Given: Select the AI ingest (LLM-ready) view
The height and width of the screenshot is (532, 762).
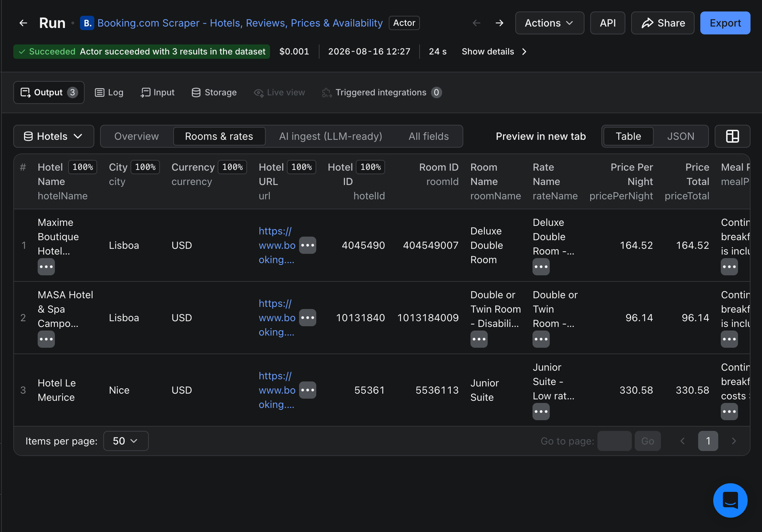Looking at the screenshot, I should pyautogui.click(x=331, y=136).
